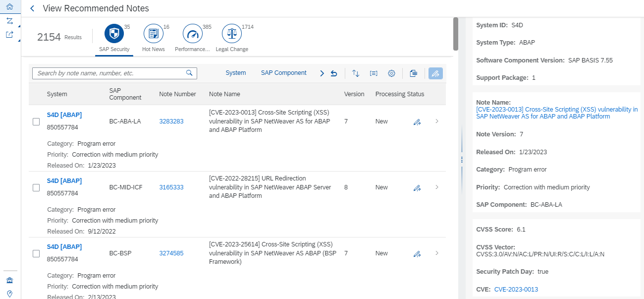Open note number 3165333 link
The width and height of the screenshot is (644, 299).
click(x=171, y=187)
